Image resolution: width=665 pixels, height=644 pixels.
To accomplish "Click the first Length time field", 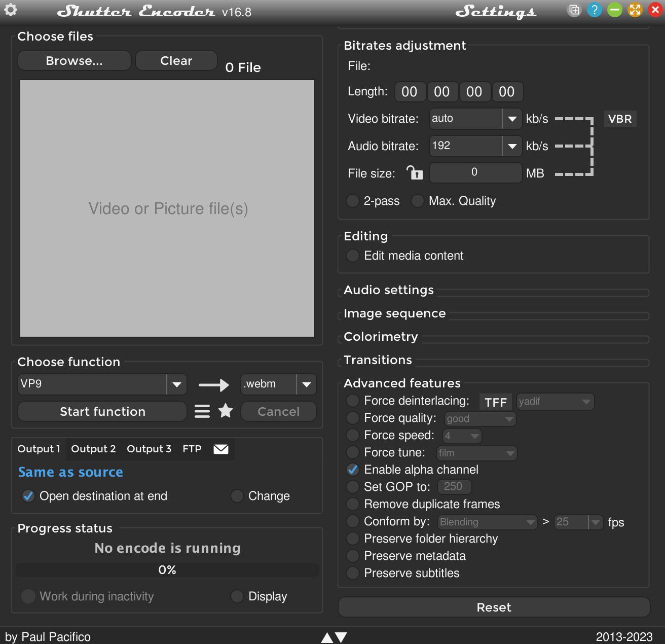I will (410, 92).
